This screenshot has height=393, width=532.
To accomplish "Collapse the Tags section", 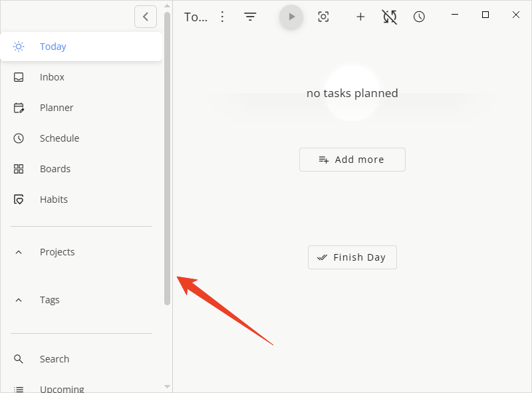I will [x=19, y=300].
